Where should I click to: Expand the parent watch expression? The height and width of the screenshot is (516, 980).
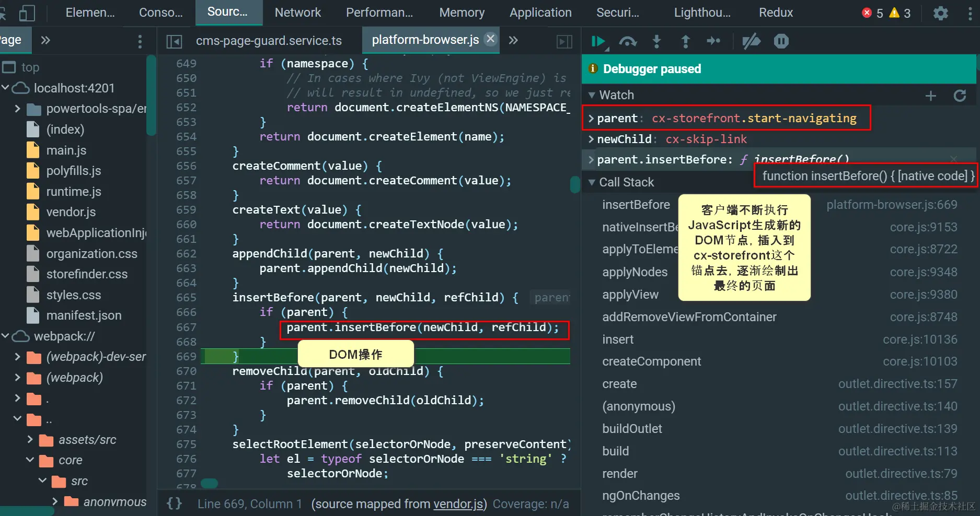point(591,119)
